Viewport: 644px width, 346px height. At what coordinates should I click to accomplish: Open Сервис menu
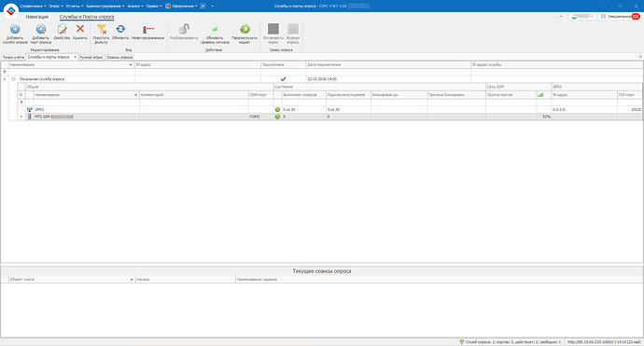coord(154,6)
